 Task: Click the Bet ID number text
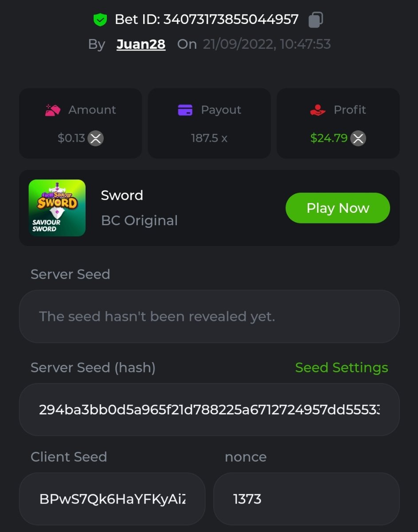pos(230,20)
